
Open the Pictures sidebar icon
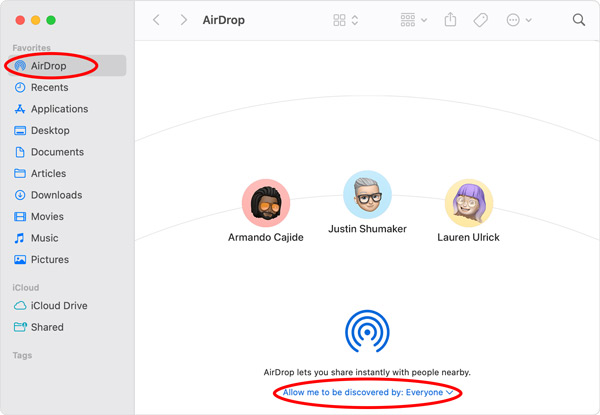tap(20, 259)
